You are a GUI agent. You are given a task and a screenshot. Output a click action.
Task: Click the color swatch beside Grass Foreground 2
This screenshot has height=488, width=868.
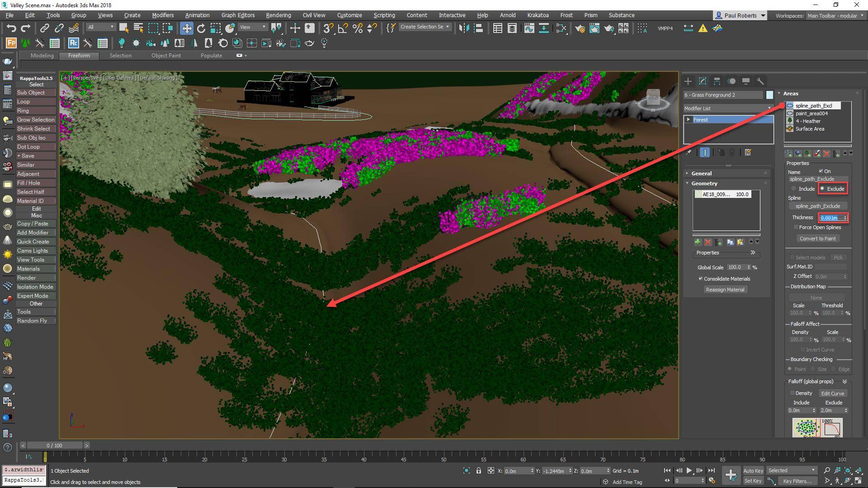pos(769,95)
